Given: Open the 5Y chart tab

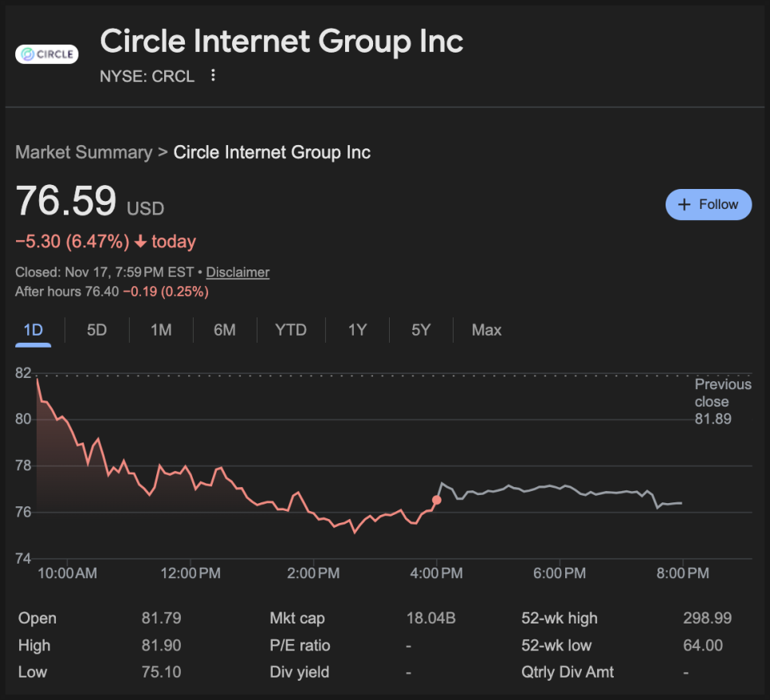Looking at the screenshot, I should (x=421, y=330).
